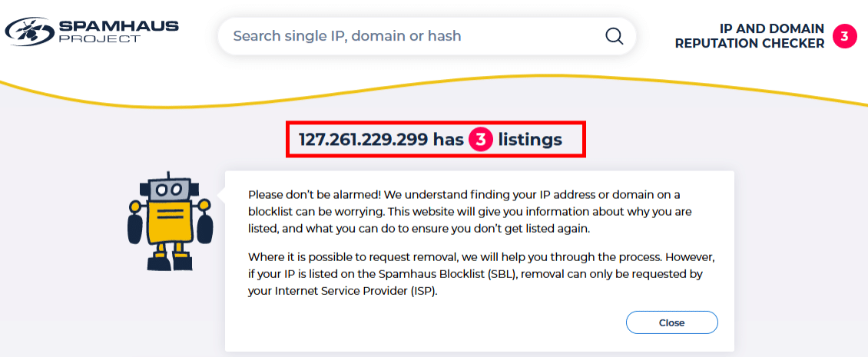The image size is (868, 357).
Task: Click the robot mascot's grey head with eyes
Action: pos(169,188)
